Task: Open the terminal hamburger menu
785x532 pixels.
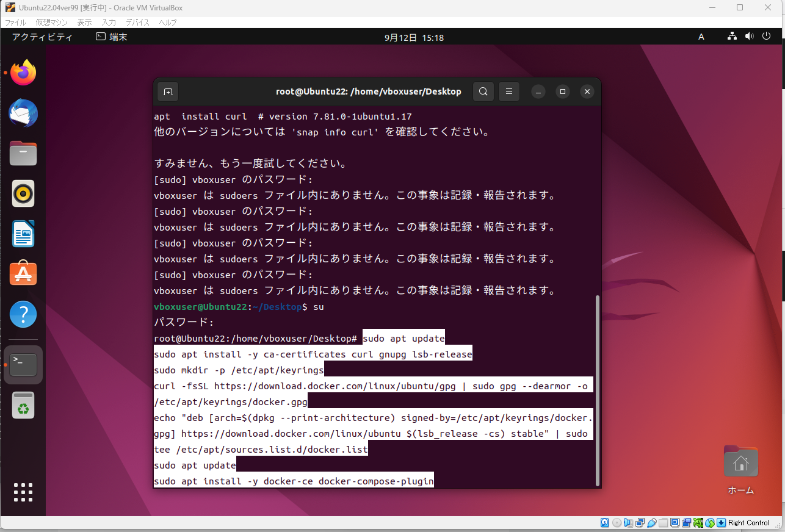Action: (508, 91)
